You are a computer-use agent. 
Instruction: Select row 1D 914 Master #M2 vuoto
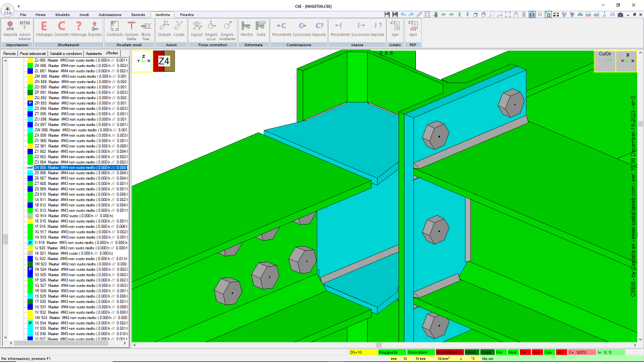pos(74,215)
